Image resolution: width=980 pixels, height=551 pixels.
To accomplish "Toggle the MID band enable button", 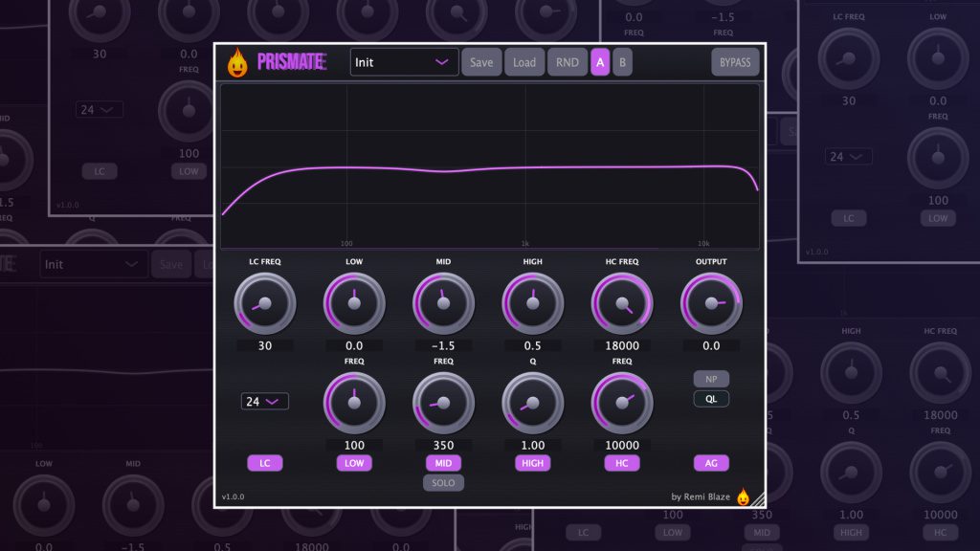I will tap(443, 463).
